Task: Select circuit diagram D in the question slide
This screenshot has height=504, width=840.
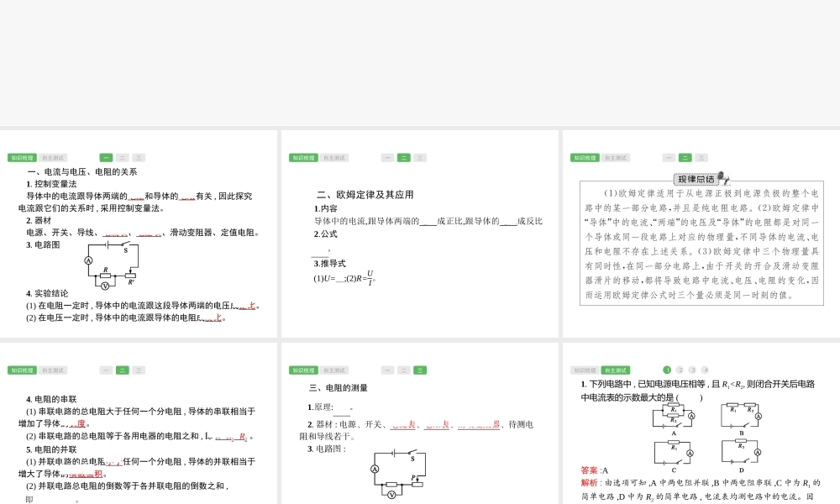Action: 740,453
